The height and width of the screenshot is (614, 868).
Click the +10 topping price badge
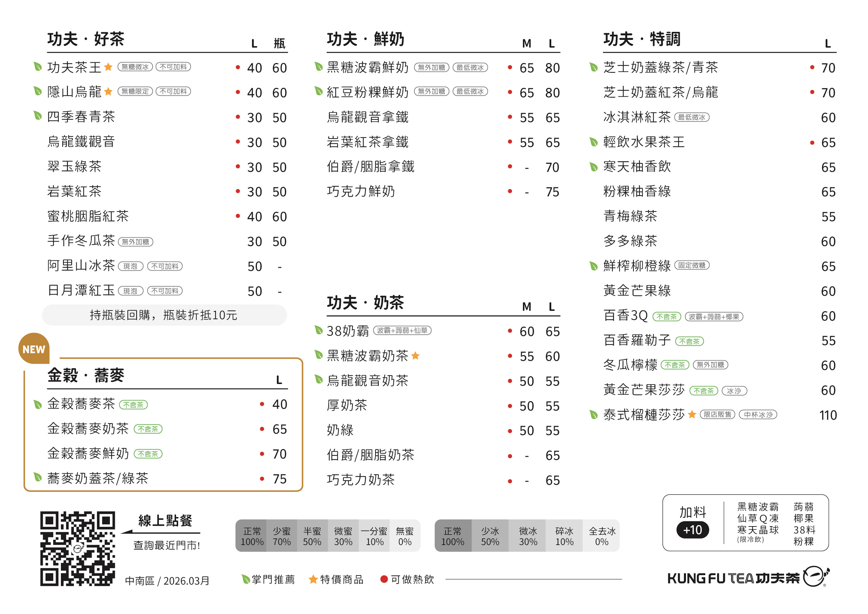pos(692,530)
